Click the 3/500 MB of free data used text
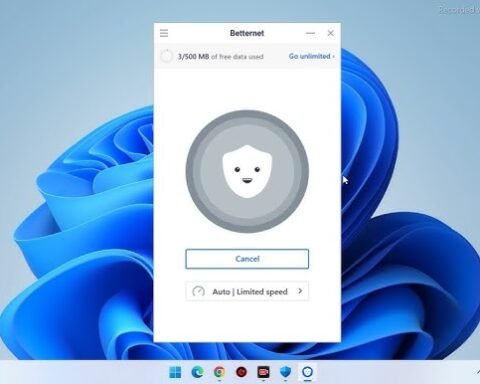 [220, 57]
